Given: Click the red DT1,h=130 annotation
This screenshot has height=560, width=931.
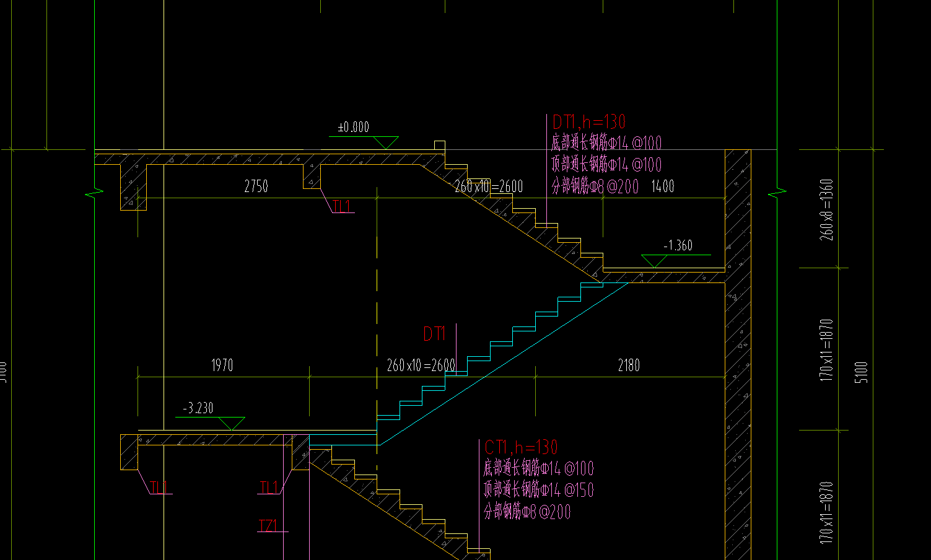Looking at the screenshot, I should [589, 122].
